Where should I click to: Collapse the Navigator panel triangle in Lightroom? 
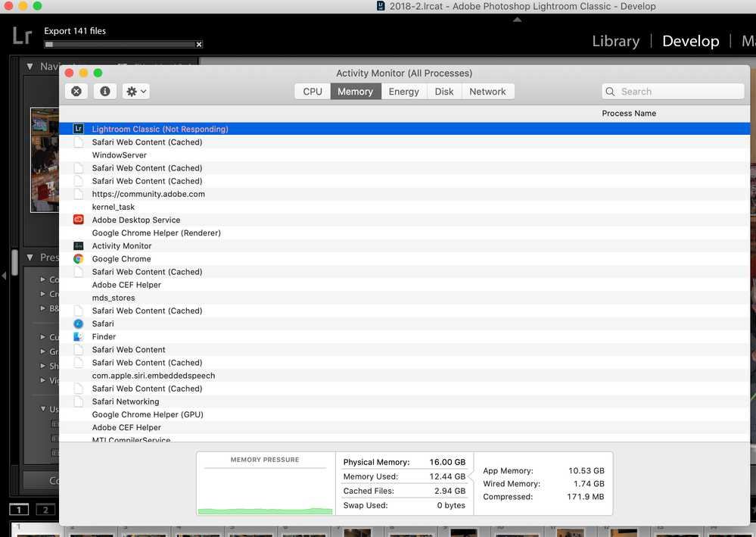(x=30, y=67)
